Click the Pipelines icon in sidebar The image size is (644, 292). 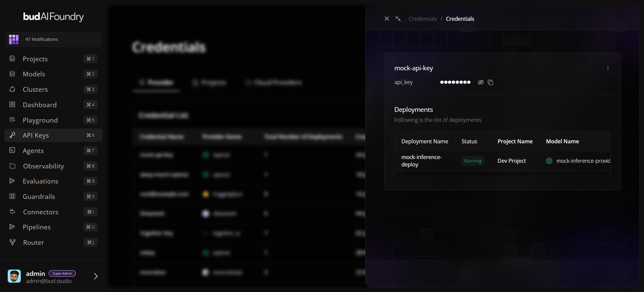12,227
